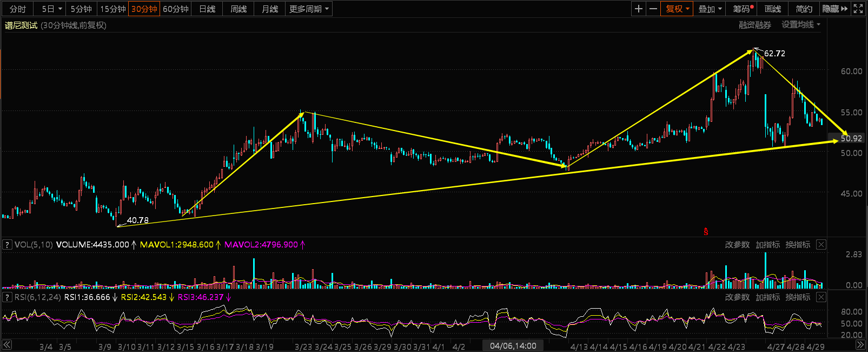The image size is (868, 352).
Task: Click the stock name 谱尼测试
Action: click(21, 25)
